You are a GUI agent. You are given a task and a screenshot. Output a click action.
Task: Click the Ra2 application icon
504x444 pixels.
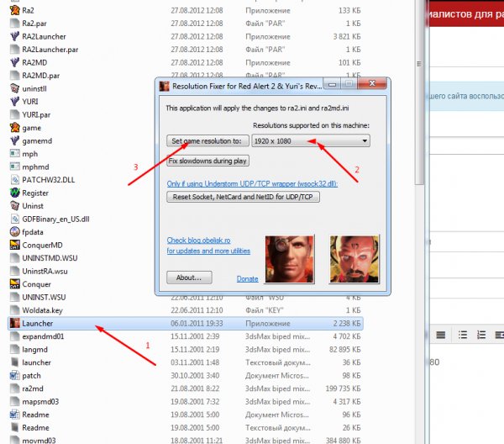tap(14, 11)
